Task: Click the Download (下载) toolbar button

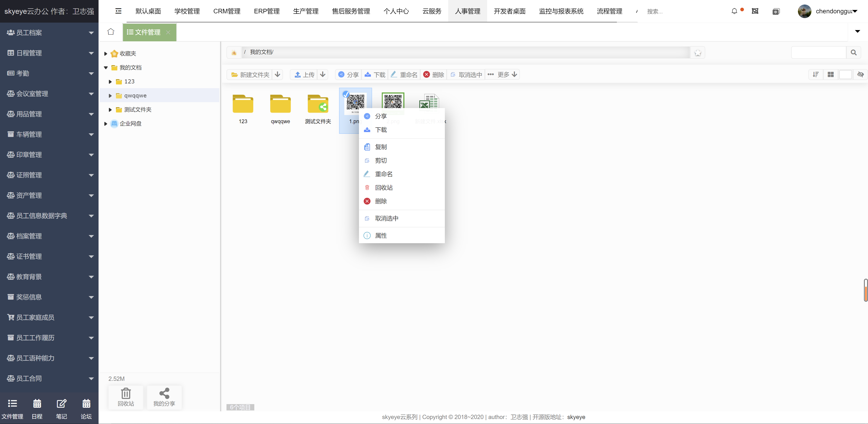Action: pos(375,75)
